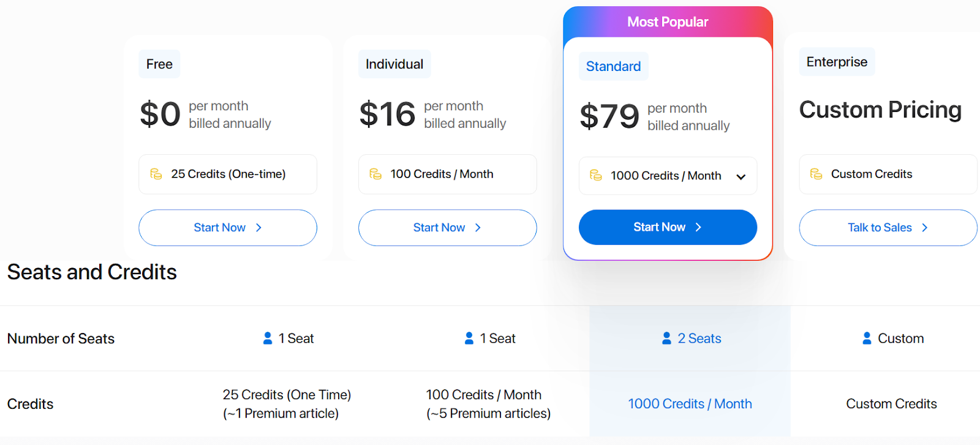Click the coin icon next to Custom Credits
The image size is (980, 445).
coord(816,174)
